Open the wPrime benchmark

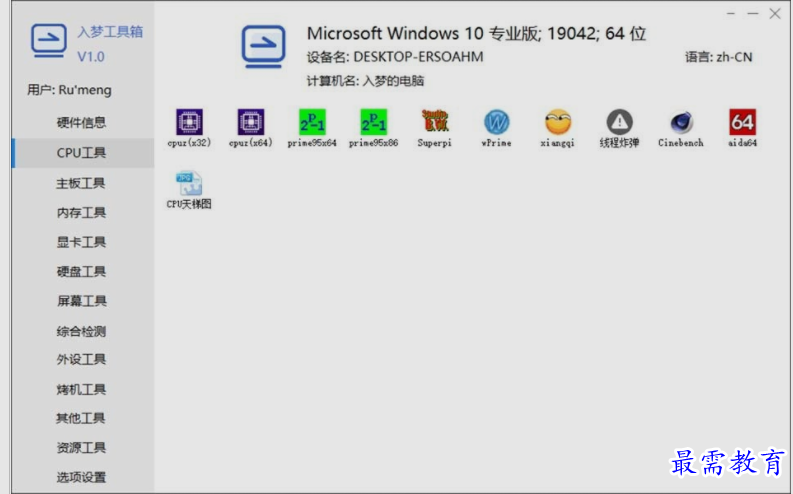496,127
